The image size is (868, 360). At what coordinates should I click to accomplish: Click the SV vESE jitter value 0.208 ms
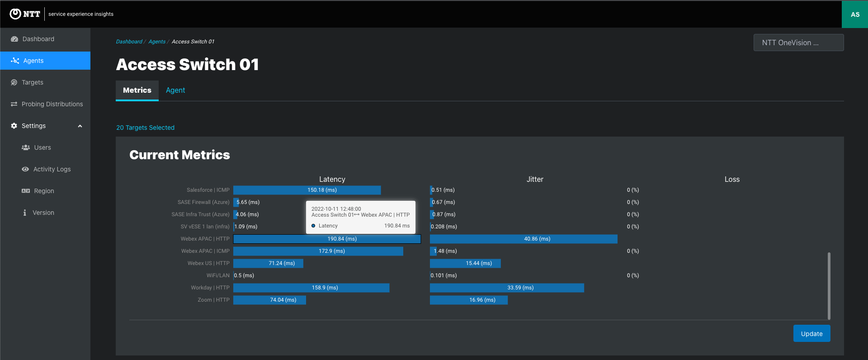point(444,227)
